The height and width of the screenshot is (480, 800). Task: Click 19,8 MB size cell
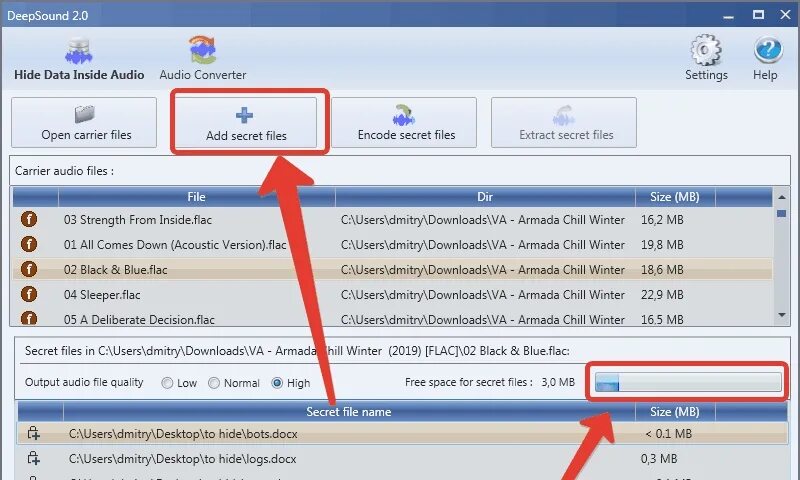click(662, 245)
